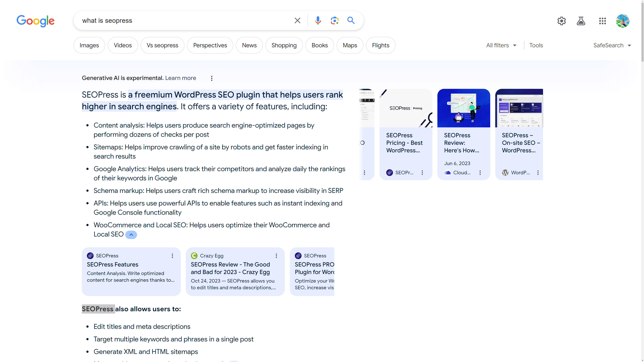The image size is (644, 362).
Task: Open SEOPress Review thumbnail image
Action: click(x=464, y=108)
